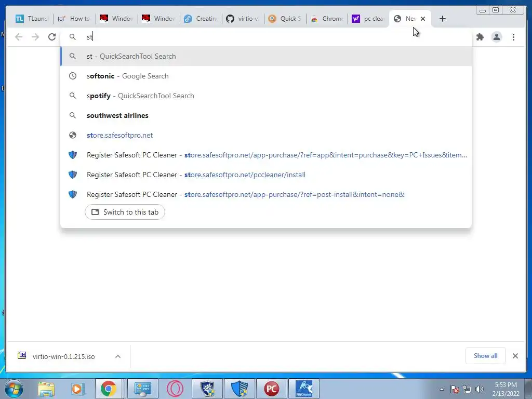The height and width of the screenshot is (399, 532).
Task: Switch to the TLauncher tab
Action: coord(32,19)
